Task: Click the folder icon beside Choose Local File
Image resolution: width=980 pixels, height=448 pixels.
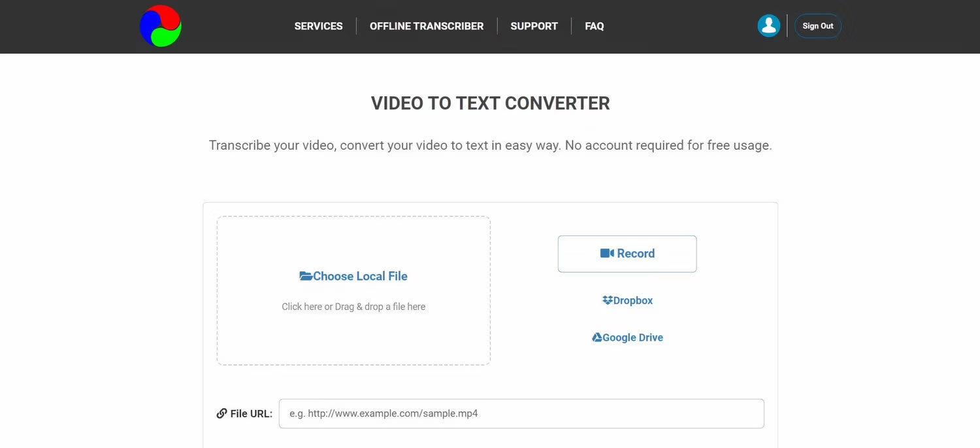Action: coord(305,275)
